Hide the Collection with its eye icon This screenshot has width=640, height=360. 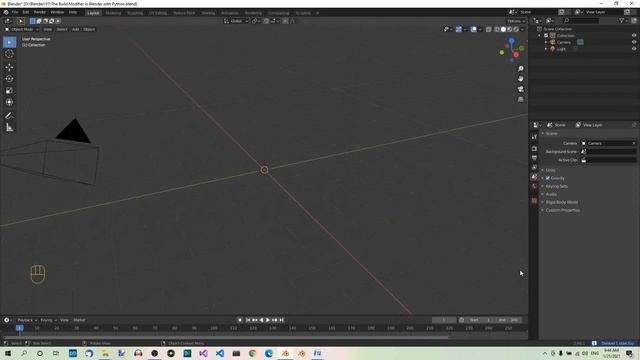[x=634, y=36]
